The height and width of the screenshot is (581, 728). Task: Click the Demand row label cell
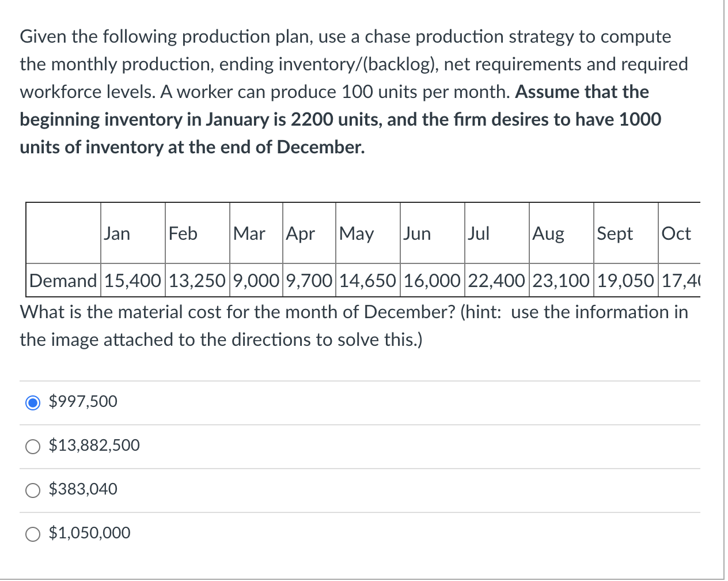pos(63,281)
